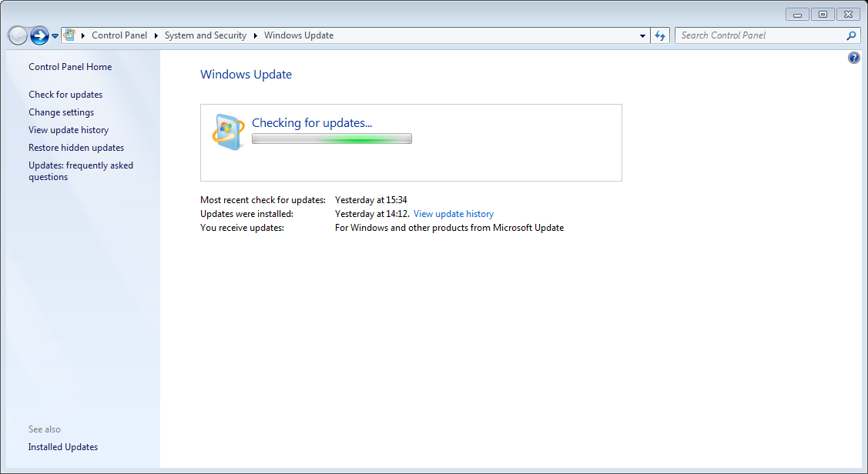Screen dimensions: 868x474
Task: Open Control Panel Home
Action: coord(70,67)
